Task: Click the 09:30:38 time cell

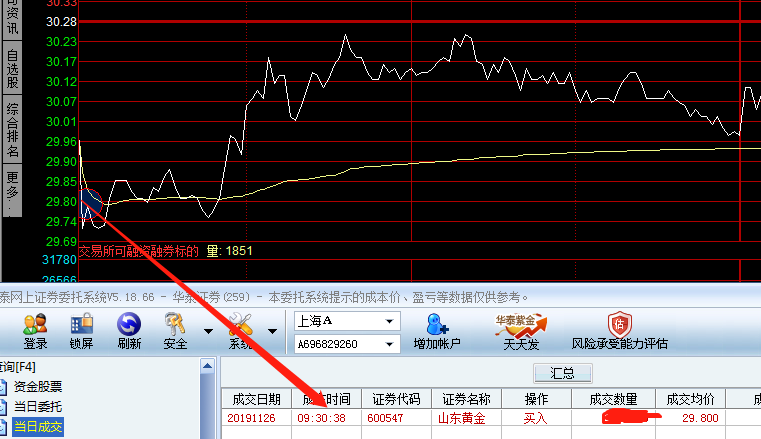Action: pos(321,418)
